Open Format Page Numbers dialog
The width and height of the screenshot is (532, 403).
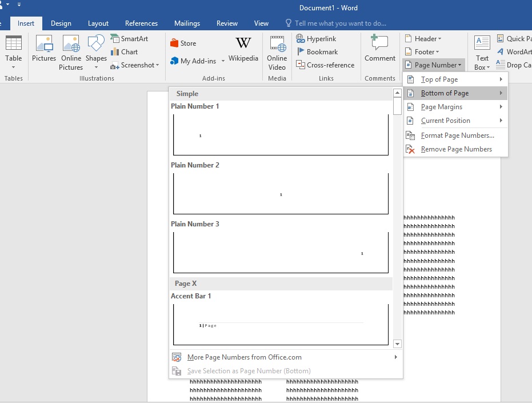(x=455, y=135)
